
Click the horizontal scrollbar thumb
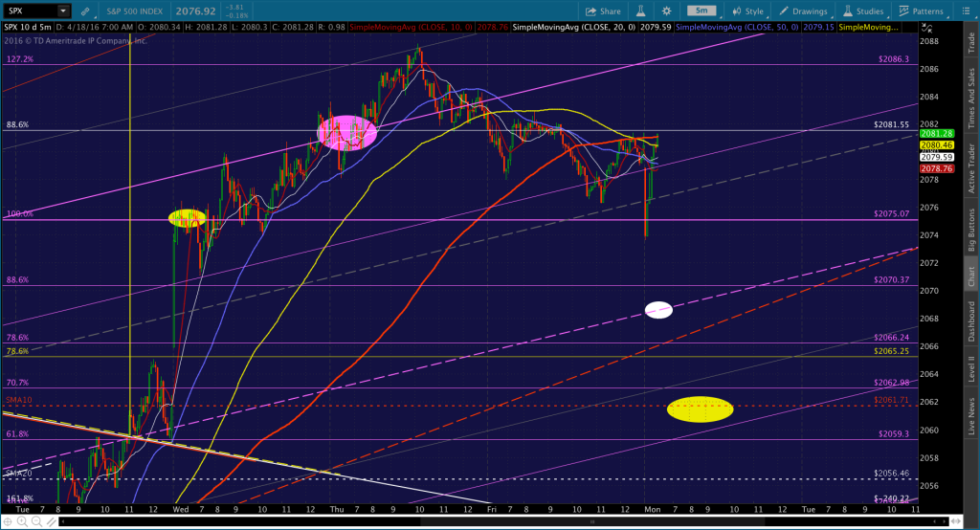click(591, 521)
